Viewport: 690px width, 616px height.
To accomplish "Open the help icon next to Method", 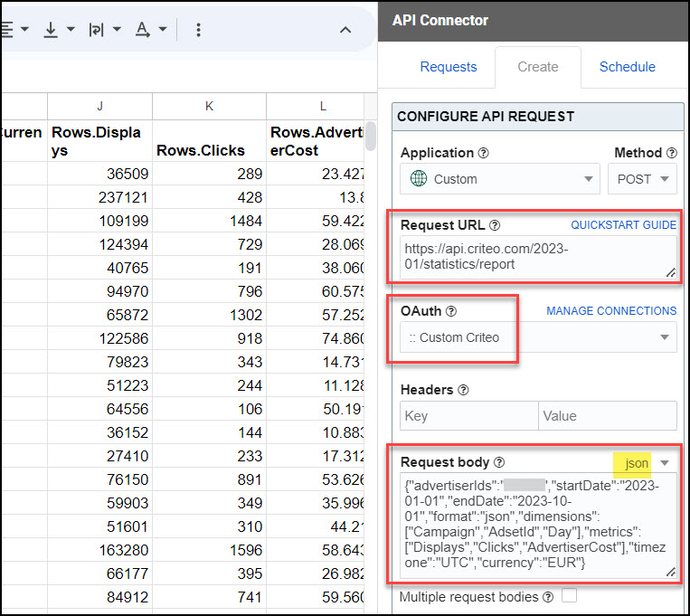I will (672, 153).
